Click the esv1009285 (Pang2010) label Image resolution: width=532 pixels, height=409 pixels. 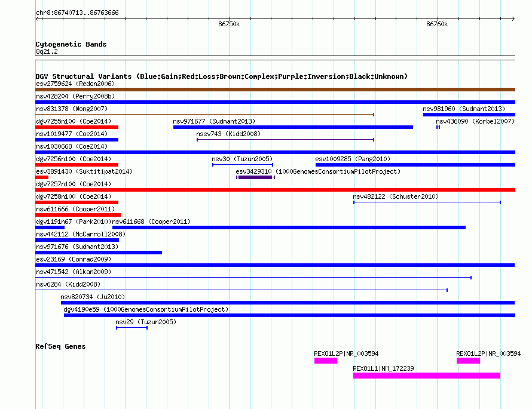pyautogui.click(x=353, y=159)
